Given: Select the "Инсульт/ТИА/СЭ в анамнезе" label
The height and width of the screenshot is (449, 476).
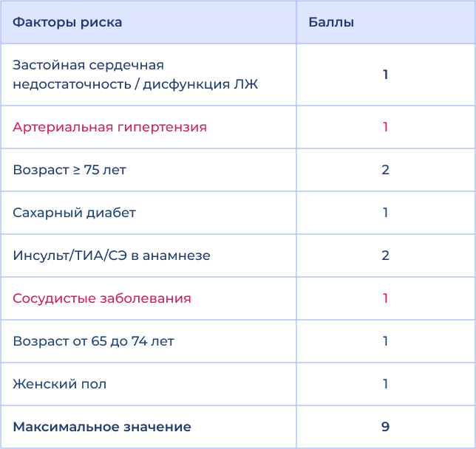Looking at the screenshot, I should click(x=112, y=256).
